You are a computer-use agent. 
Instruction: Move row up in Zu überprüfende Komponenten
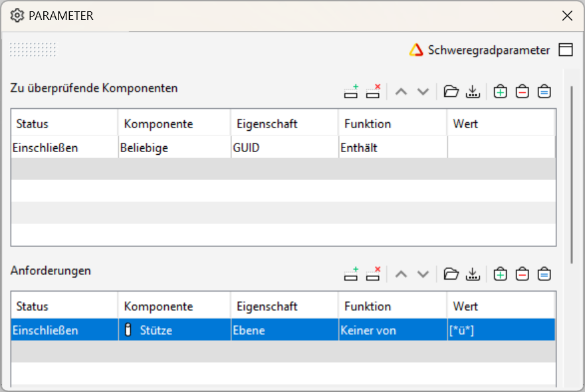401,92
